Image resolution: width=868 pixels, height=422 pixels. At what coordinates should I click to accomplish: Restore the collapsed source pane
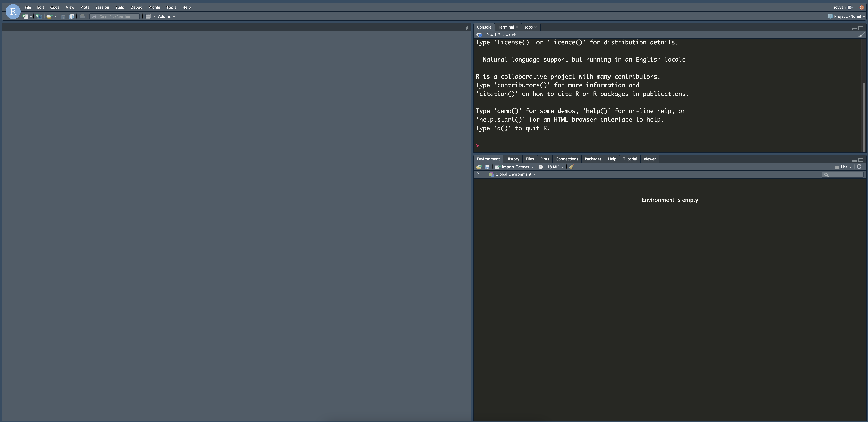tap(465, 28)
